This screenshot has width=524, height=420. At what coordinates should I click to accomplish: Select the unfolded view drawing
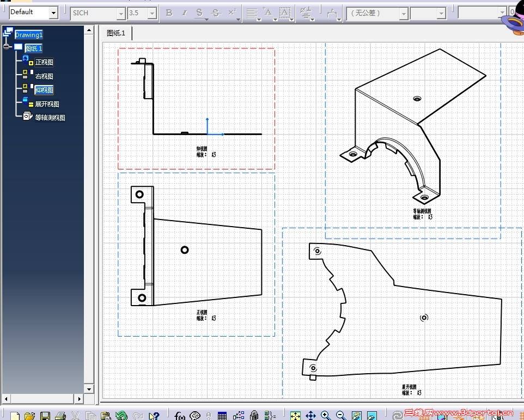(x=401, y=311)
